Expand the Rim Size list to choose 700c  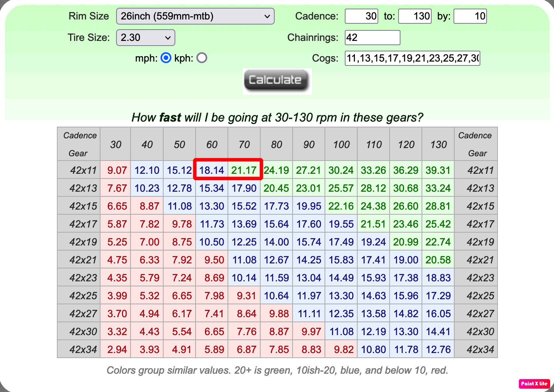click(195, 16)
